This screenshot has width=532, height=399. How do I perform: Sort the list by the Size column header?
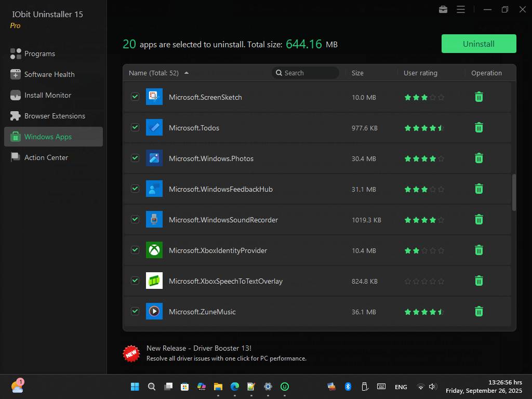point(357,73)
